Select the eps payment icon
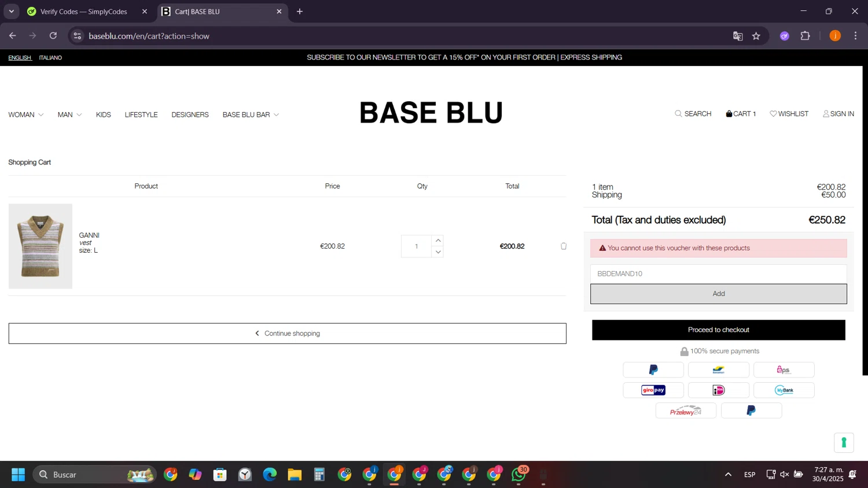 point(784,370)
